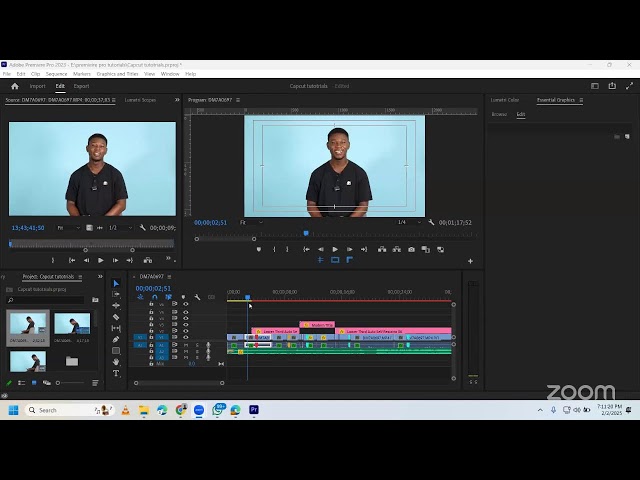Open Source monitor settings wrench
640x480 pixels.
tap(142, 228)
